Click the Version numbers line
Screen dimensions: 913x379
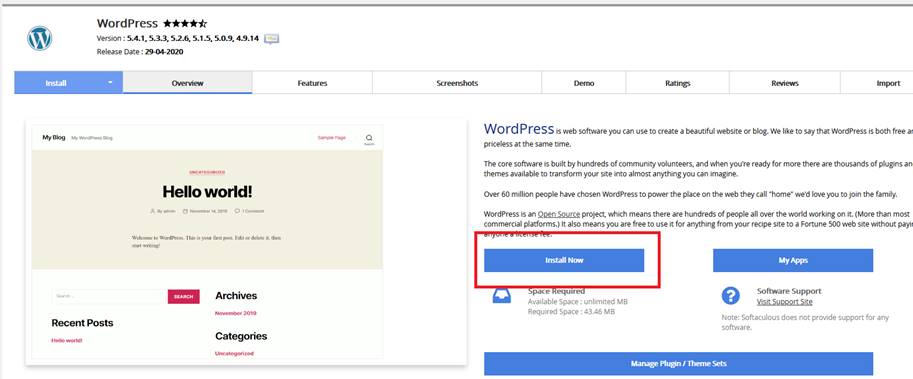click(x=178, y=39)
